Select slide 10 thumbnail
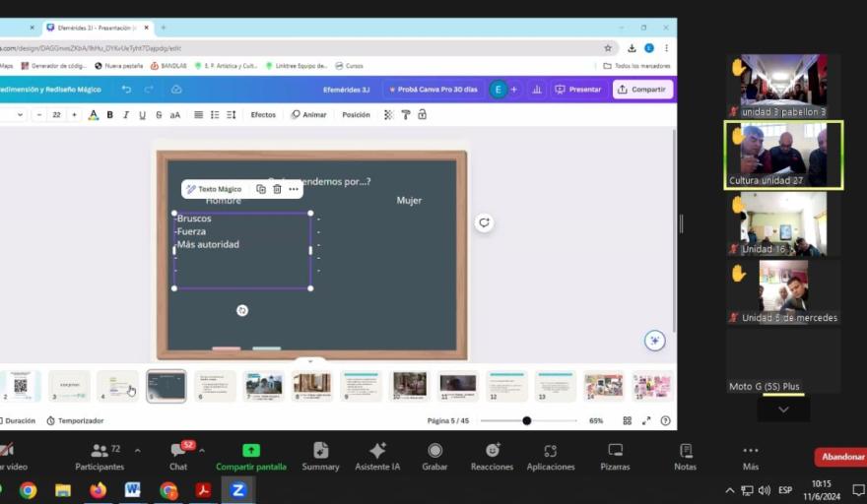The width and height of the screenshot is (867, 504). tap(410, 386)
